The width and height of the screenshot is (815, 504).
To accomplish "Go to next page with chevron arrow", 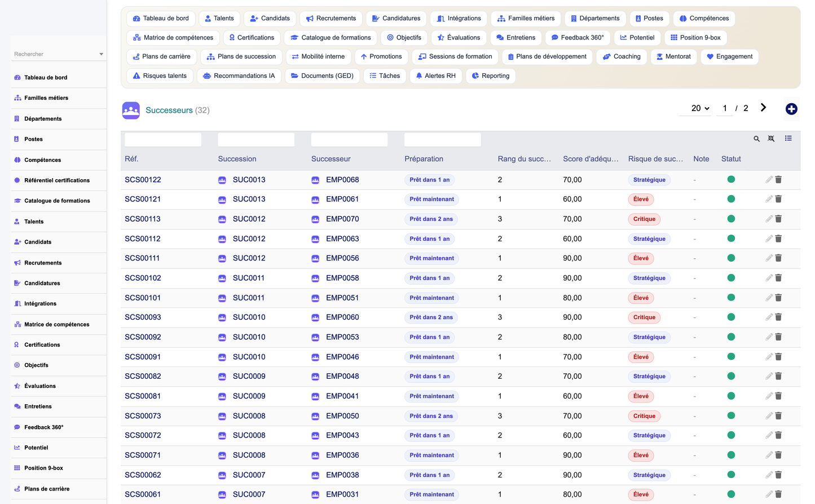I will [763, 108].
